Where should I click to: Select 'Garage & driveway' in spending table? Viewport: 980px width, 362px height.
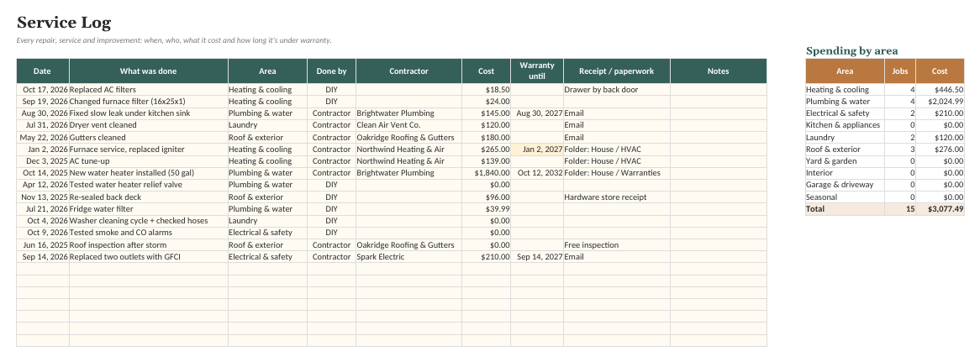click(845, 185)
